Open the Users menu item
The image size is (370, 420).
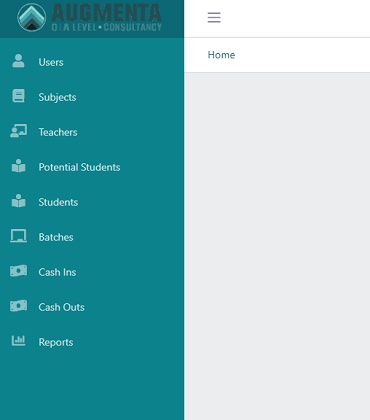pyautogui.click(x=92, y=62)
